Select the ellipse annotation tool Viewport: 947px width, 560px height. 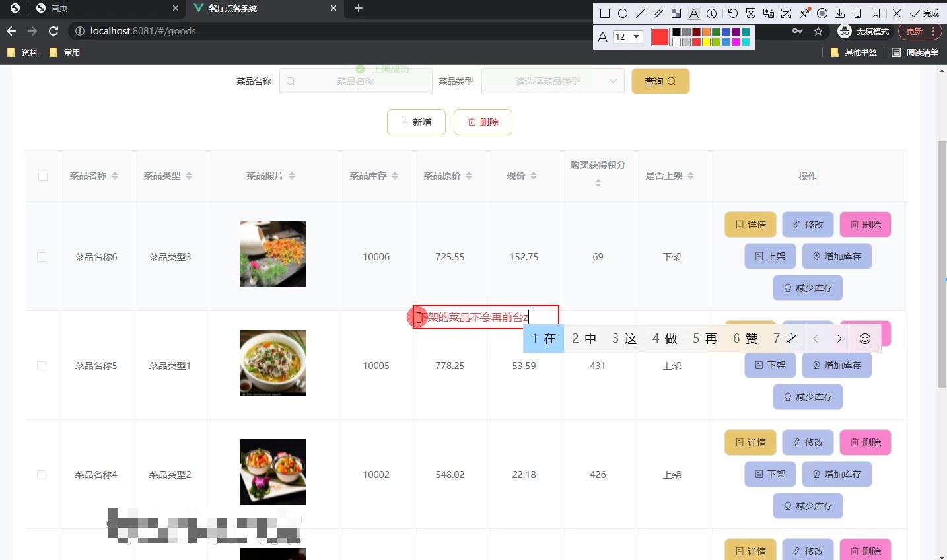click(x=623, y=13)
